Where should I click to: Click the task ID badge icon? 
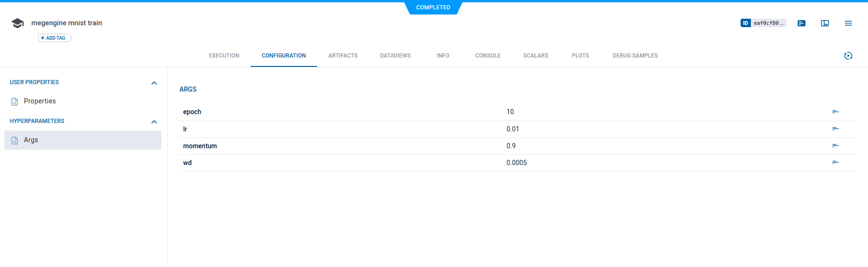coord(745,23)
